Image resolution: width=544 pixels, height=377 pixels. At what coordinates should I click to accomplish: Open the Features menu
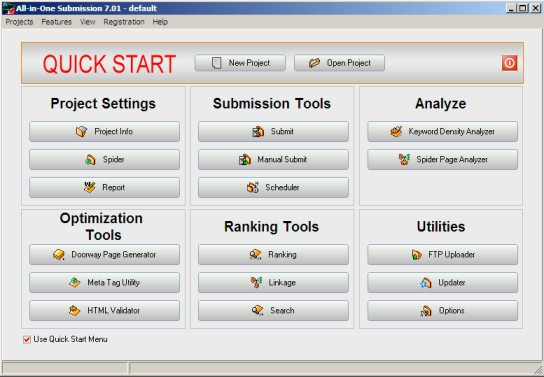point(57,22)
